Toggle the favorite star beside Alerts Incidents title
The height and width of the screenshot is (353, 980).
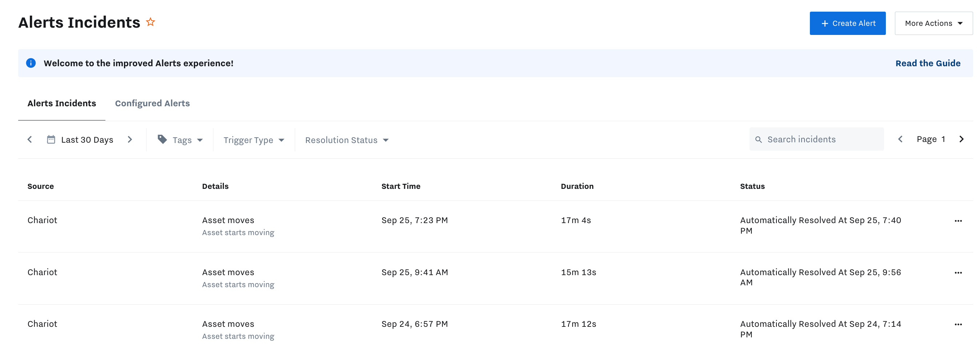coord(150,22)
